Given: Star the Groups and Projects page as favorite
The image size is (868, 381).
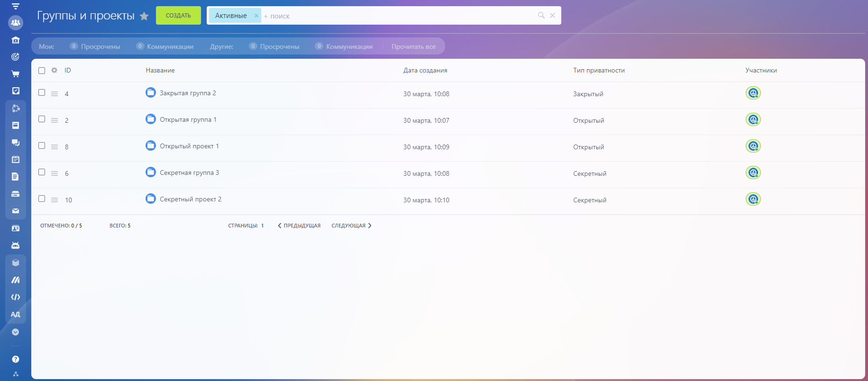Looking at the screenshot, I should (x=144, y=17).
